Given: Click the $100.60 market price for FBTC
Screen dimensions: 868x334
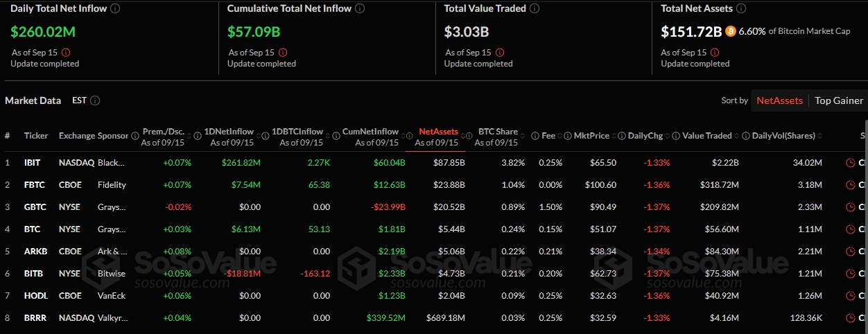Looking at the screenshot, I should [600, 185].
